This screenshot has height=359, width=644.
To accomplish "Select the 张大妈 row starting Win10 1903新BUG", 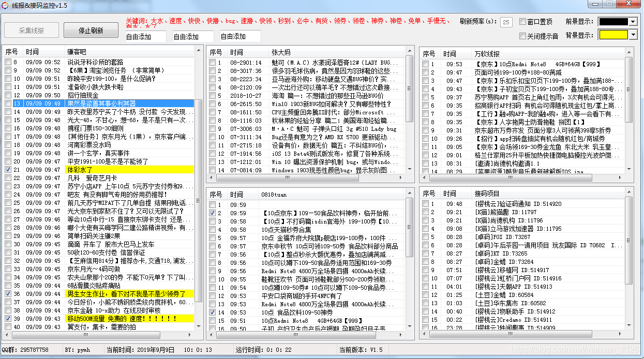I will click(306, 104).
